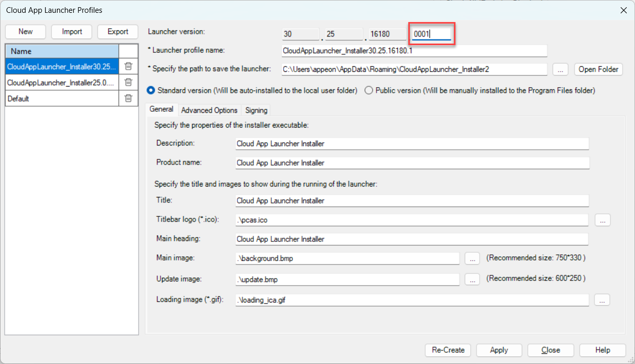Select the Standard version radio button
This screenshot has width=635, height=364.
151,90
